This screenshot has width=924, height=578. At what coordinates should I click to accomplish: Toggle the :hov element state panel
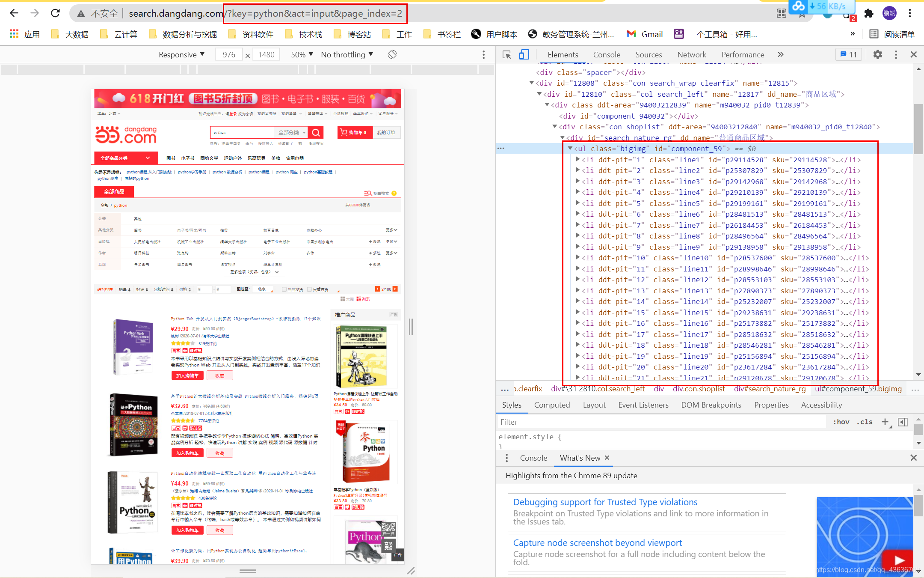click(x=841, y=422)
